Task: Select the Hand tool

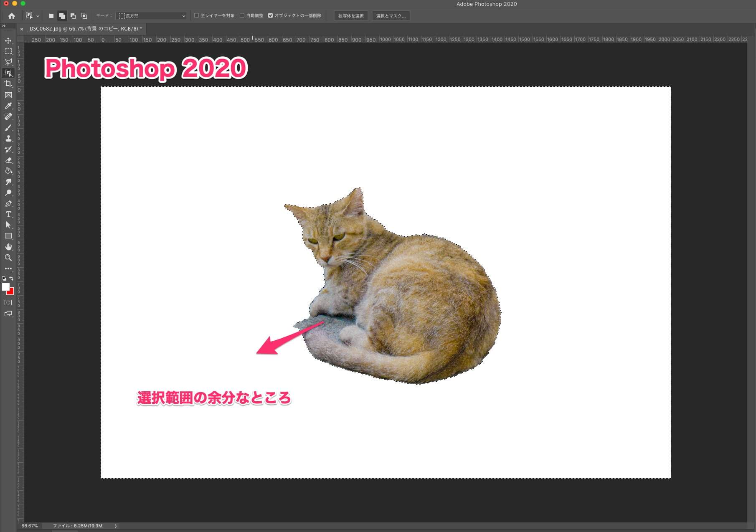Action: (8, 247)
